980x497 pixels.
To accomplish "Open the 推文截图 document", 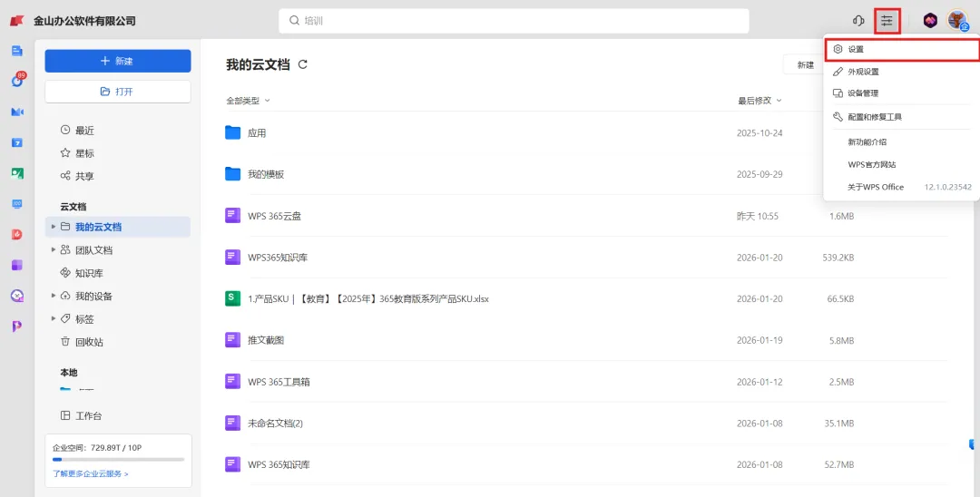I will 266,340.
